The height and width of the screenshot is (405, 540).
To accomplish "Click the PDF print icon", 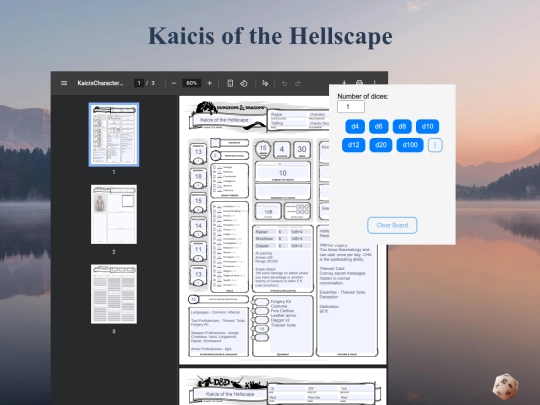I will [x=359, y=82].
